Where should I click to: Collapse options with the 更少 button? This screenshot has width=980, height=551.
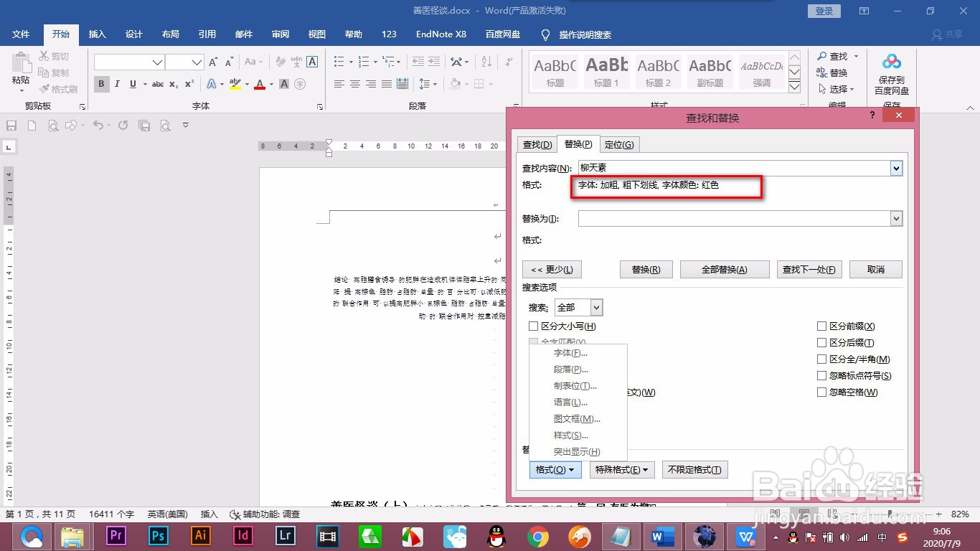pyautogui.click(x=552, y=270)
